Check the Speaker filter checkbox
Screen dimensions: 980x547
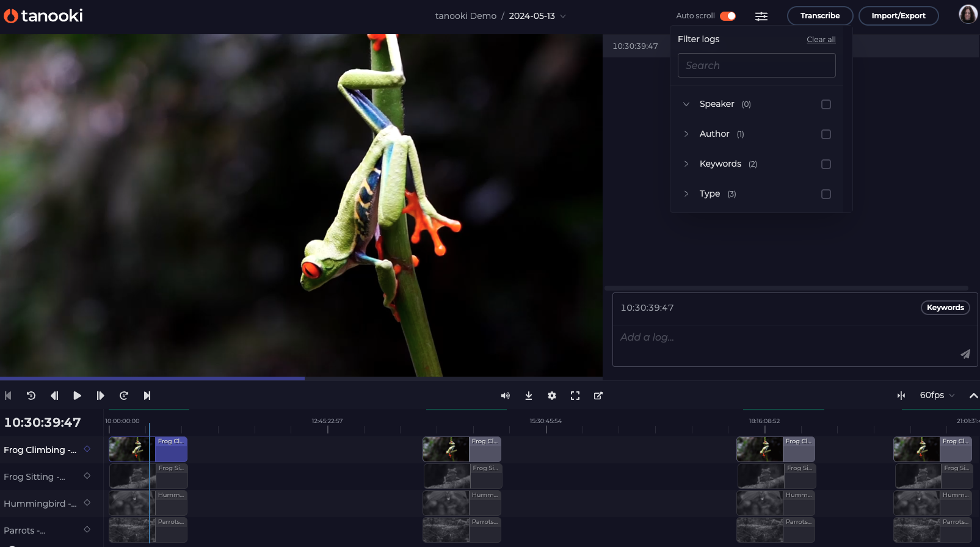(826, 104)
